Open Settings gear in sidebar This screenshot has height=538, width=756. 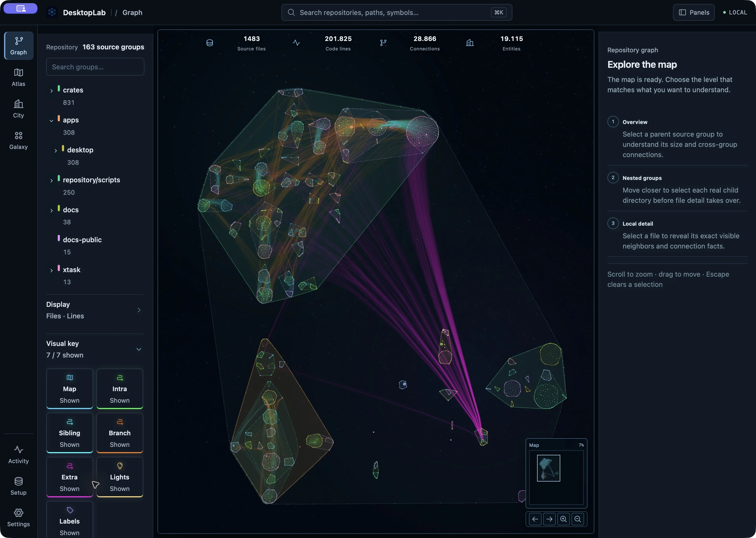pos(19,518)
